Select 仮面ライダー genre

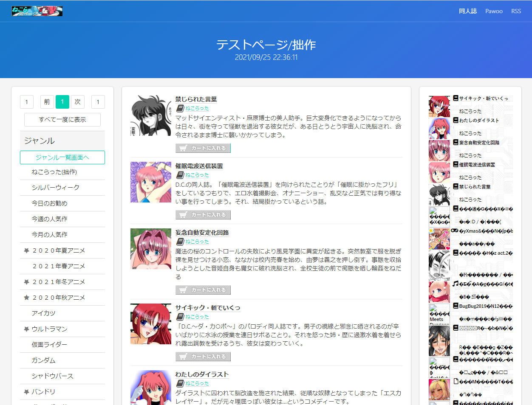click(x=49, y=345)
